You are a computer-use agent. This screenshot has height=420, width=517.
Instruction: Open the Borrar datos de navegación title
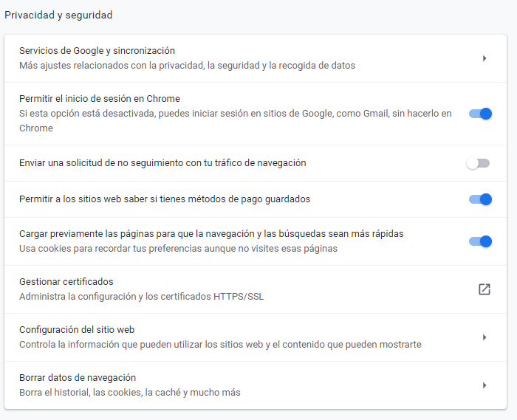(78, 378)
